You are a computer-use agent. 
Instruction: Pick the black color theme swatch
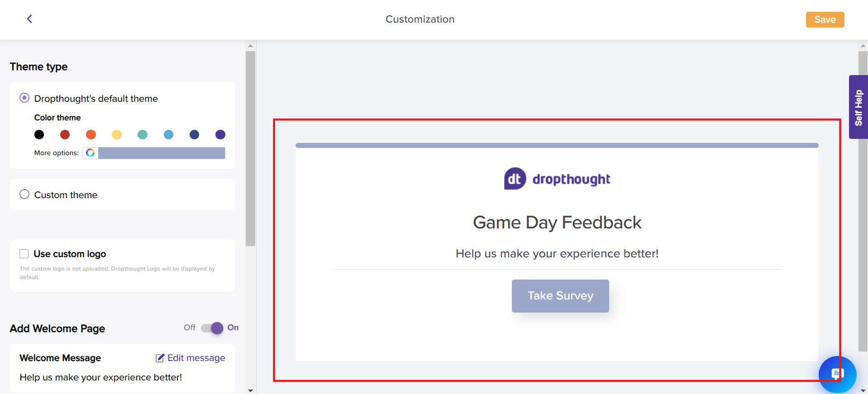[x=39, y=134]
